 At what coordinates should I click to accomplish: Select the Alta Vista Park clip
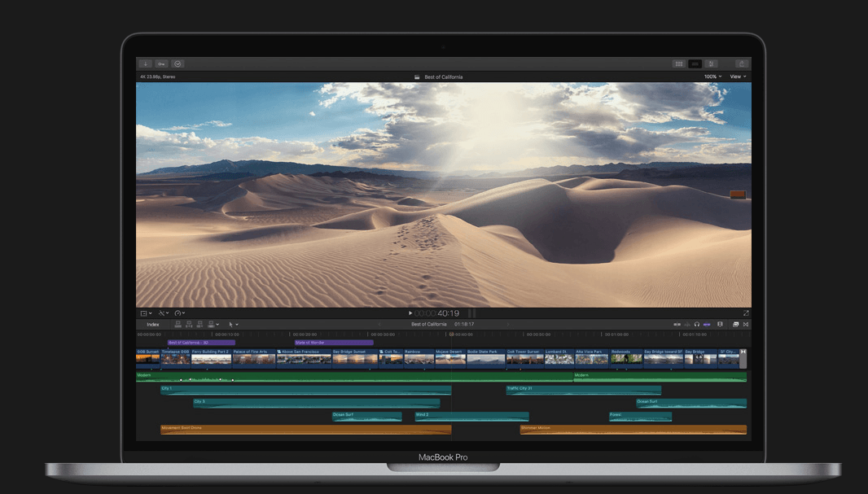(592, 358)
